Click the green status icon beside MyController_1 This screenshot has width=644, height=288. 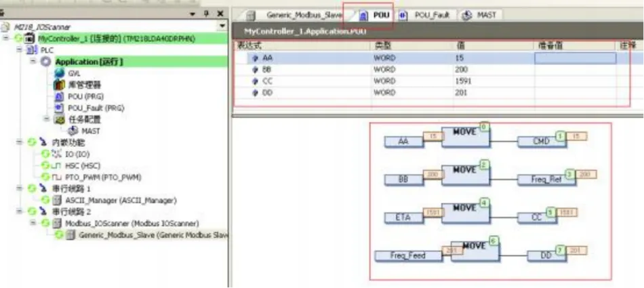pyautogui.click(x=19, y=39)
